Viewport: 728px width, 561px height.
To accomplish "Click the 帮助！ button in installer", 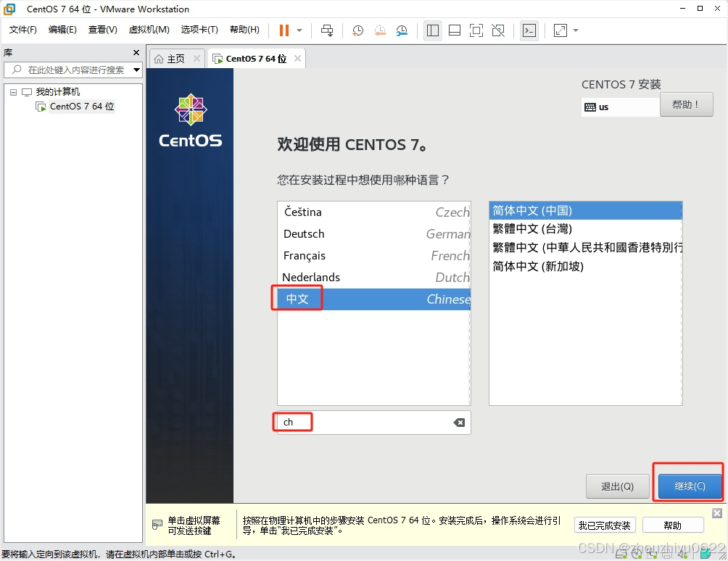I will (686, 105).
